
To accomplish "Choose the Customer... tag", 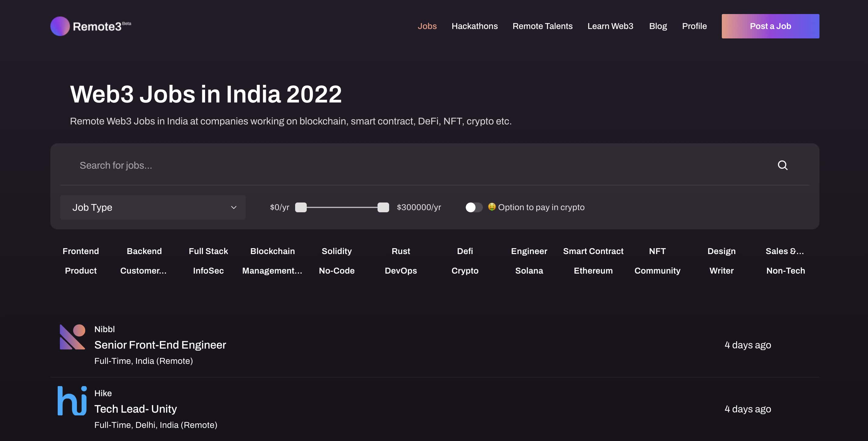I will pyautogui.click(x=143, y=271).
